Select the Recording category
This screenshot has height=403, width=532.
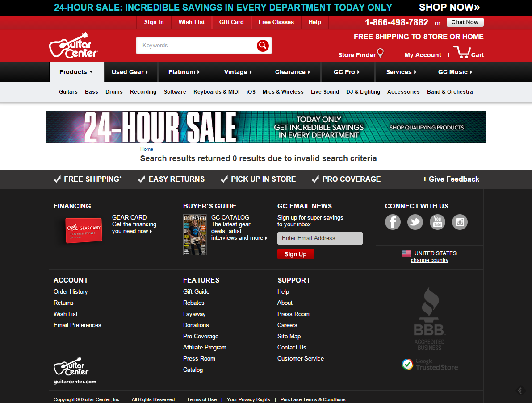143,92
